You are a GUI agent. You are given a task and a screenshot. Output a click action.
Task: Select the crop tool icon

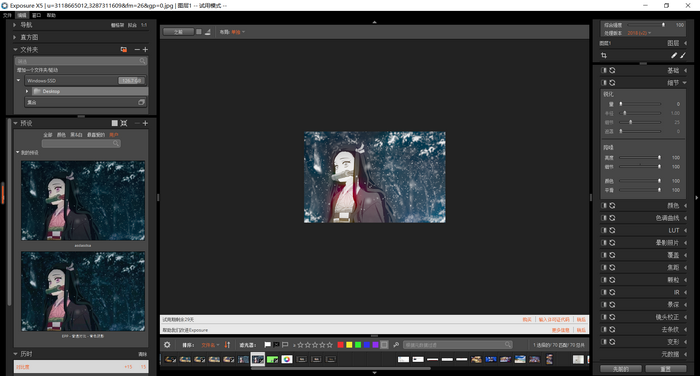click(604, 55)
